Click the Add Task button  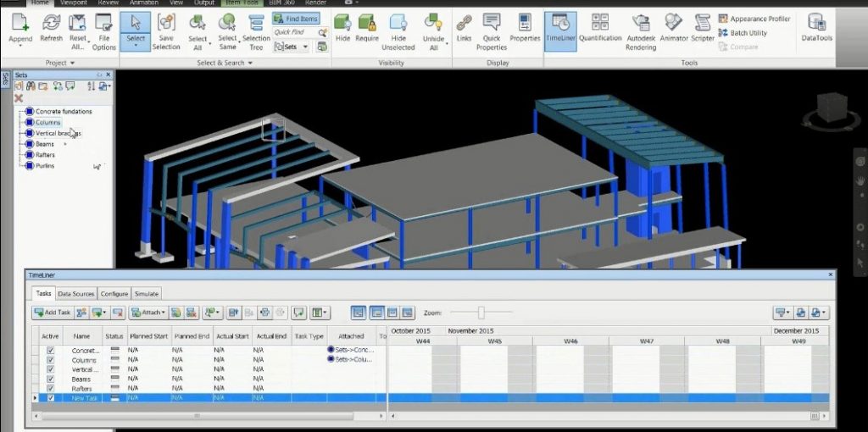pyautogui.click(x=52, y=313)
